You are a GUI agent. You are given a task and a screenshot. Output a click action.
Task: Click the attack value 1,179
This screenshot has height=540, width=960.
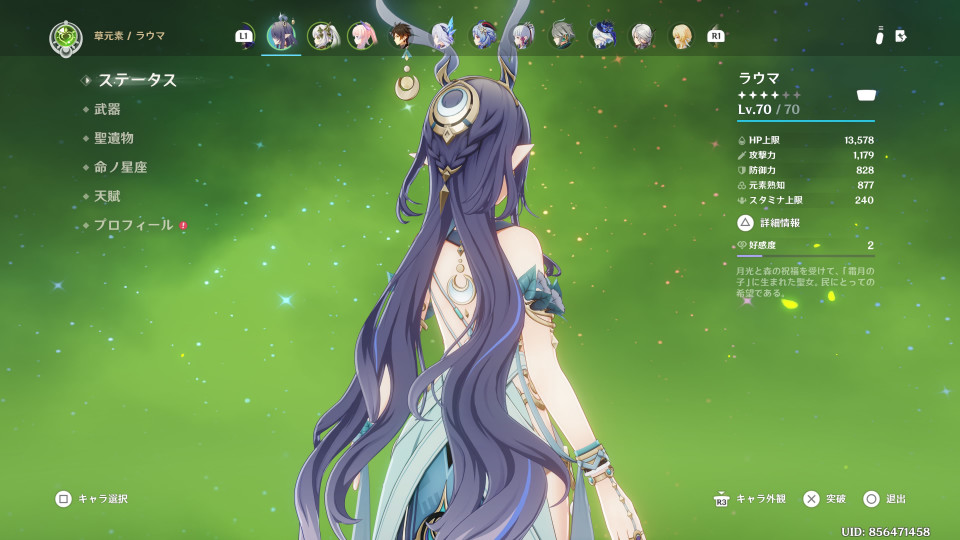pos(863,156)
